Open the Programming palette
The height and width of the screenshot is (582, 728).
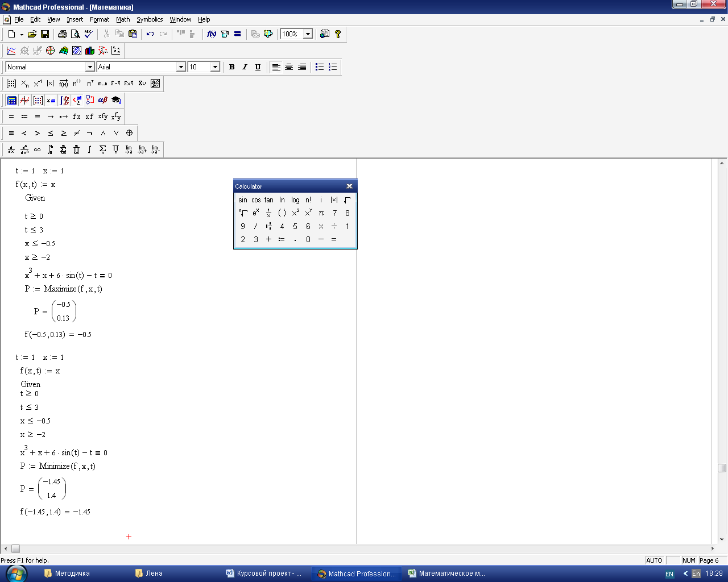[x=90, y=100]
